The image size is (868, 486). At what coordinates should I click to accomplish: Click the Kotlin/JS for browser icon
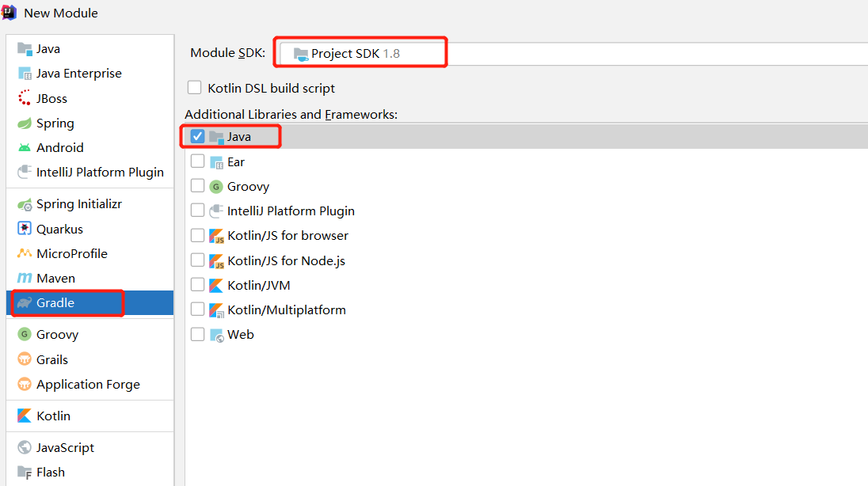[216, 236]
